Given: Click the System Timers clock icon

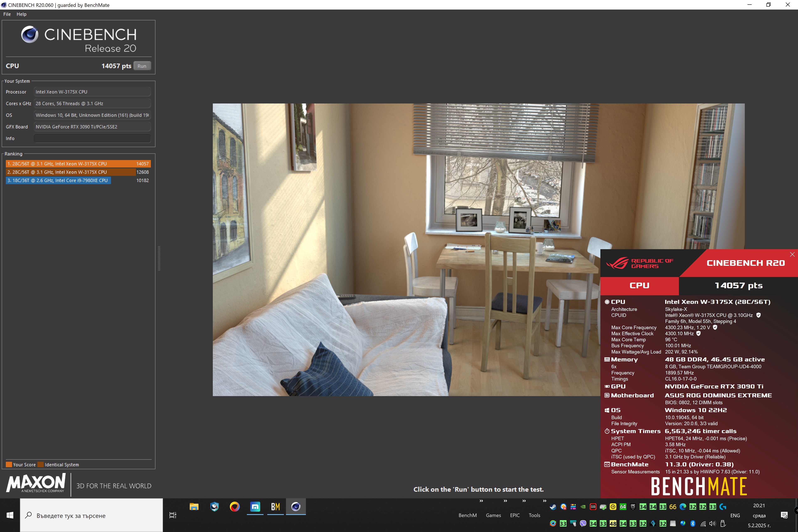Looking at the screenshot, I should [x=607, y=432].
